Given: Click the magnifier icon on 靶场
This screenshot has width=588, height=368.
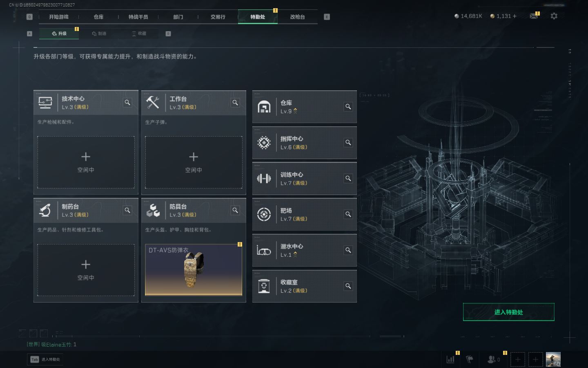Looking at the screenshot, I should coord(348,214).
